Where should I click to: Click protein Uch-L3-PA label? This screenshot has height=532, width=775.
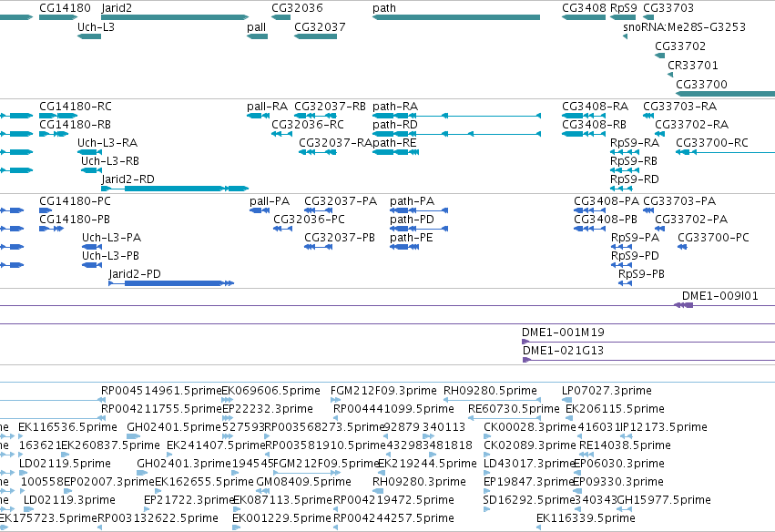pos(112,238)
